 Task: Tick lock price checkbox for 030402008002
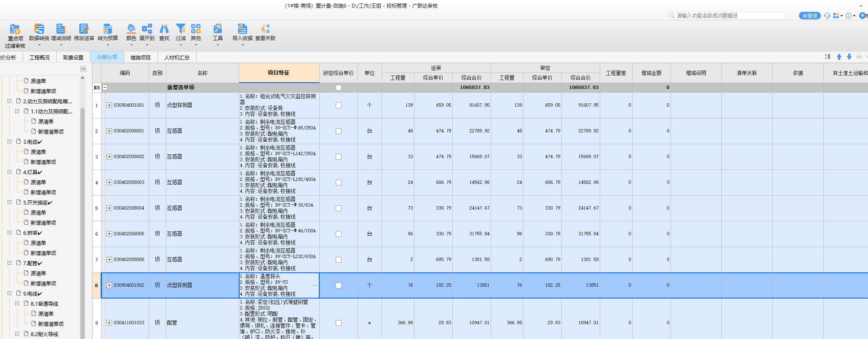pos(339,157)
